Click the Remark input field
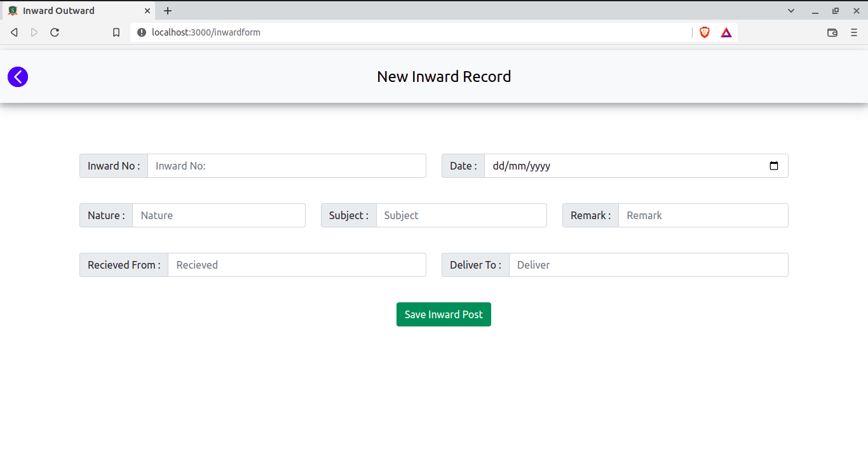 [702, 215]
